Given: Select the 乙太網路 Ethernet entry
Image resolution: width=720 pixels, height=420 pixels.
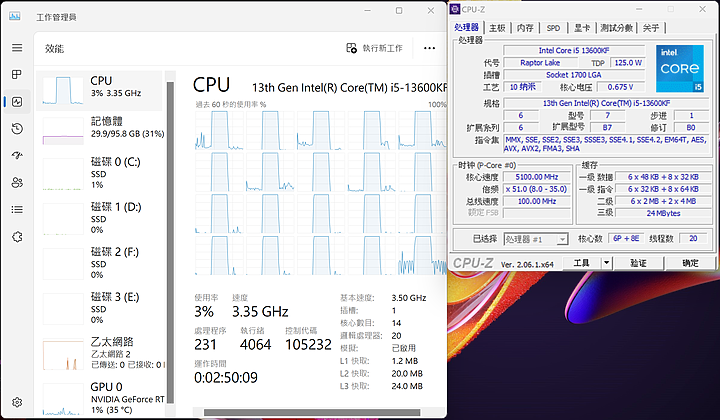Looking at the screenshot, I should [x=100, y=353].
